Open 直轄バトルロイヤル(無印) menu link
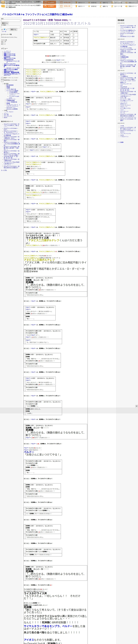Image resolution: width=138 pixels, height=644 pixels. pos(11,70)
